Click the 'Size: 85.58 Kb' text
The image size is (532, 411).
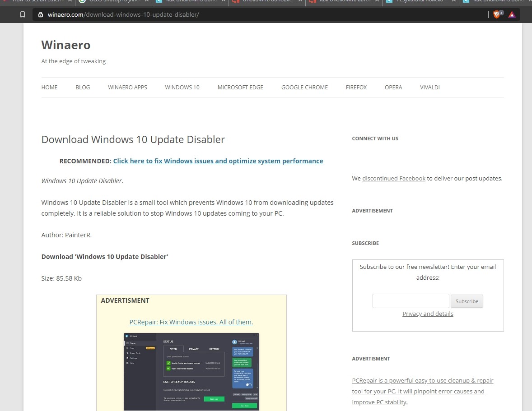61,278
